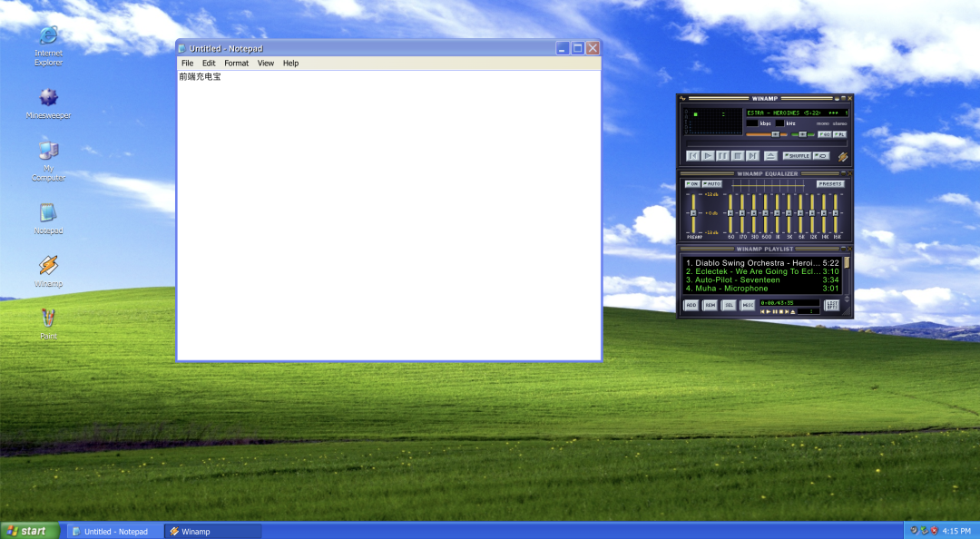Click the Winamp Previous Track button
Screen dimensions: 980x539
(x=692, y=156)
